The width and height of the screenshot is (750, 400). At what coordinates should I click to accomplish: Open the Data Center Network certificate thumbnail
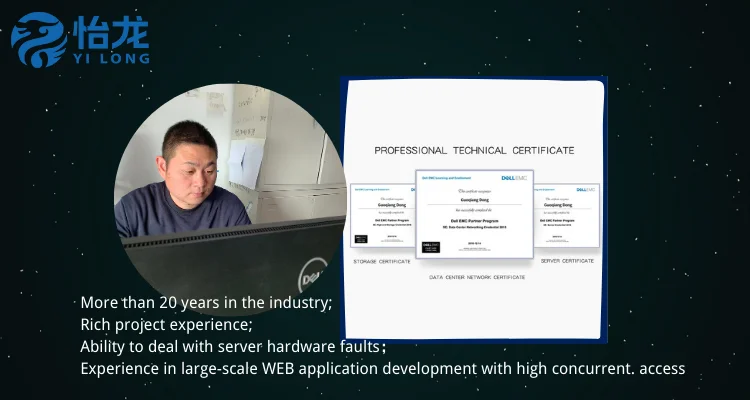click(474, 213)
